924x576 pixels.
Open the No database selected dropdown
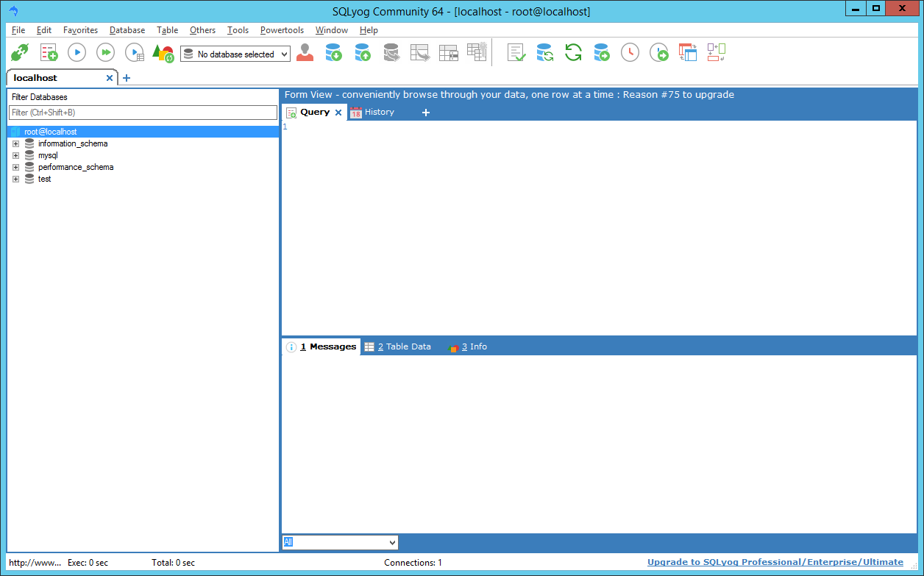pyautogui.click(x=235, y=54)
